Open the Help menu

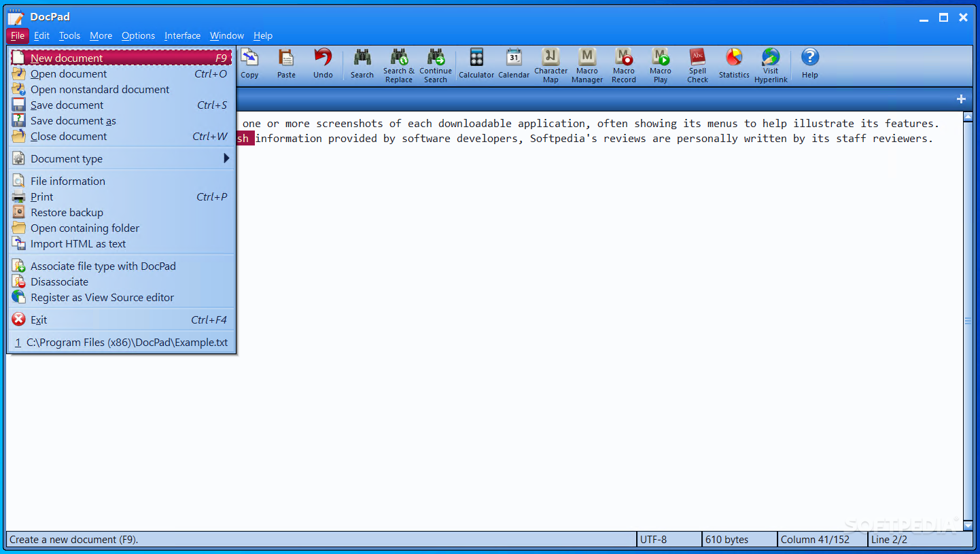263,36
